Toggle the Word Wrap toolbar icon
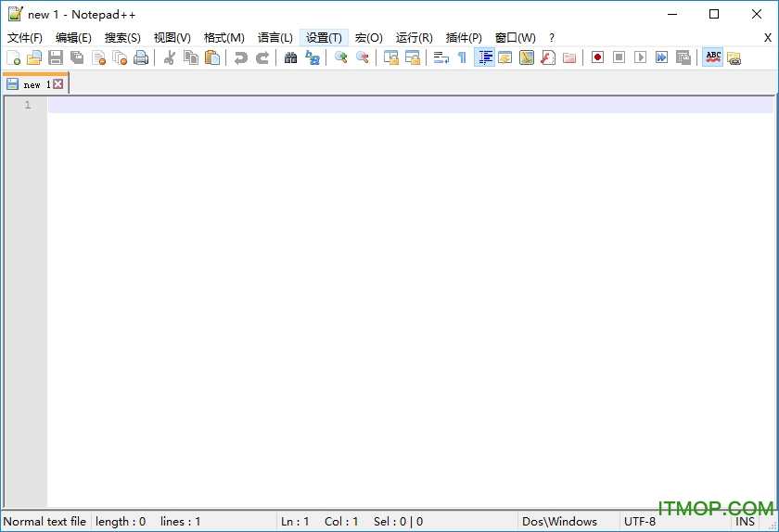The image size is (779, 532). (441, 57)
